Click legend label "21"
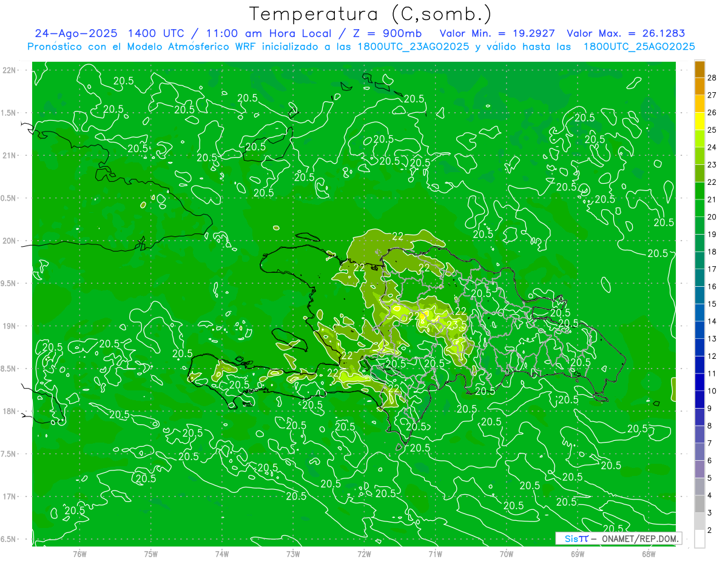728x562 pixels. pos(712,199)
